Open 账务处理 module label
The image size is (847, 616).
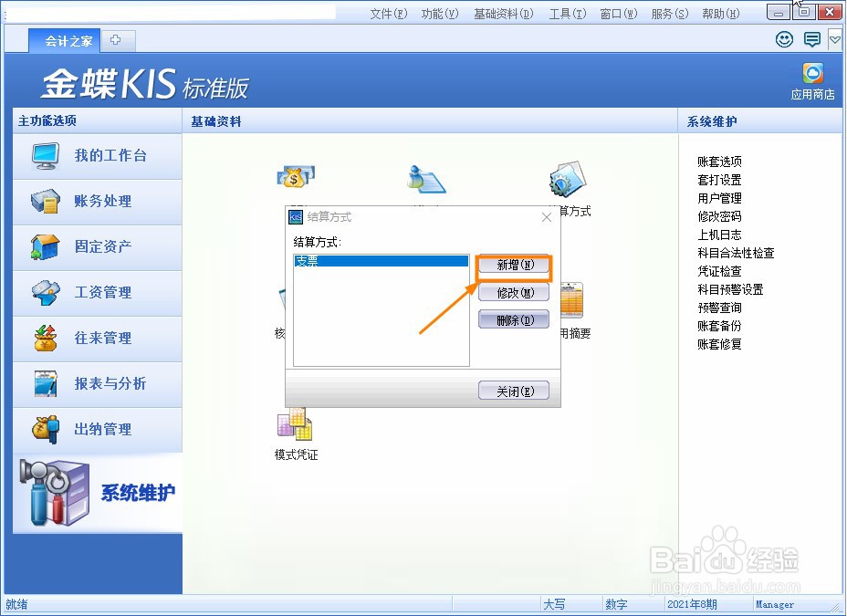[x=102, y=201]
